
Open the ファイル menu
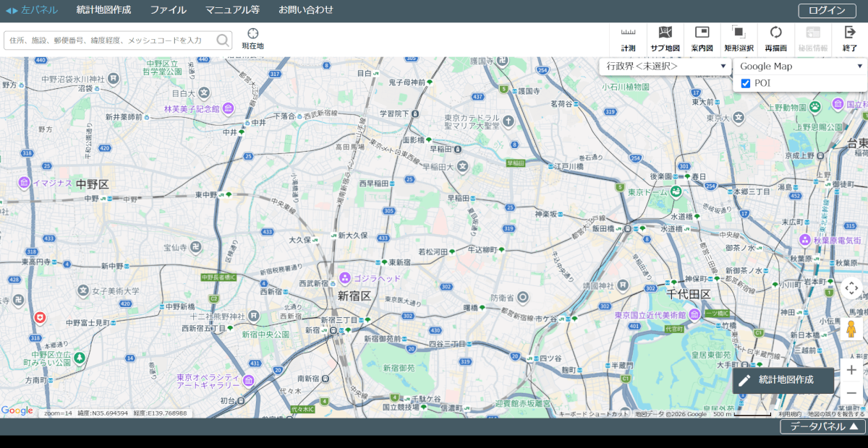(168, 10)
